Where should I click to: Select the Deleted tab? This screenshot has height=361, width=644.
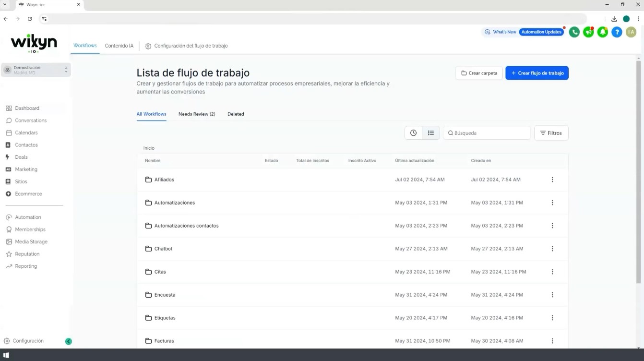coord(236,114)
